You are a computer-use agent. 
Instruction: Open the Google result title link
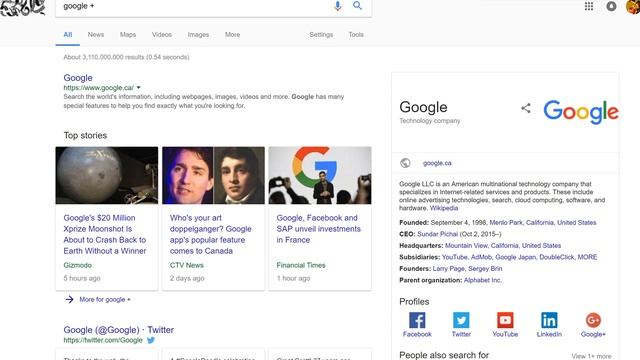(78, 78)
